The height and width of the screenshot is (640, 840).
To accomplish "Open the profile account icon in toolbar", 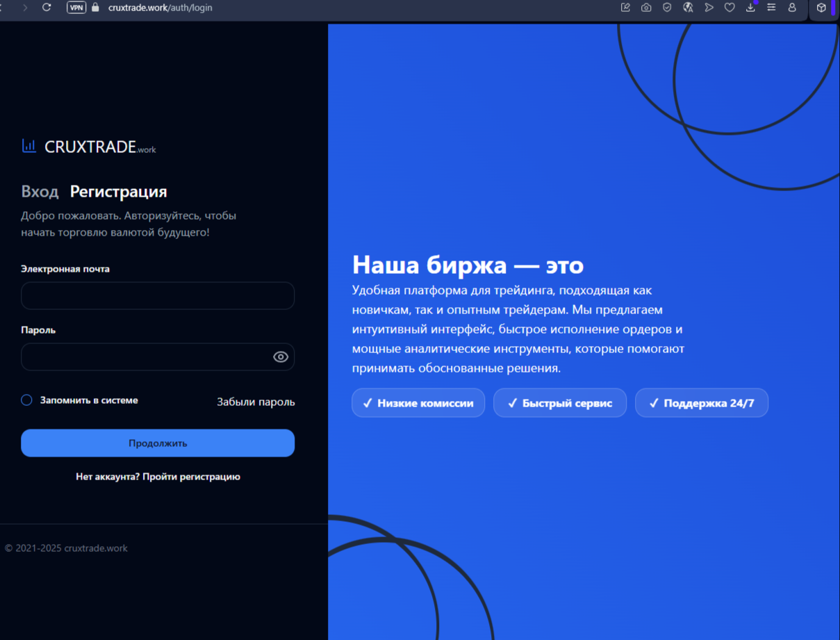I will coord(792,8).
